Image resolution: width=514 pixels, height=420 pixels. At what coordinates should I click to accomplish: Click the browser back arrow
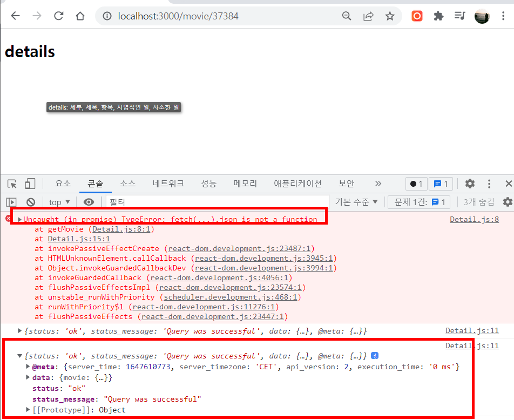pos(16,16)
